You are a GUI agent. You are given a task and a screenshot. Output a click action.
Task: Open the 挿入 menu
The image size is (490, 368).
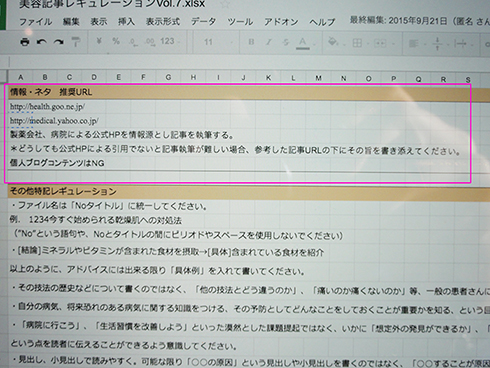click(x=126, y=22)
